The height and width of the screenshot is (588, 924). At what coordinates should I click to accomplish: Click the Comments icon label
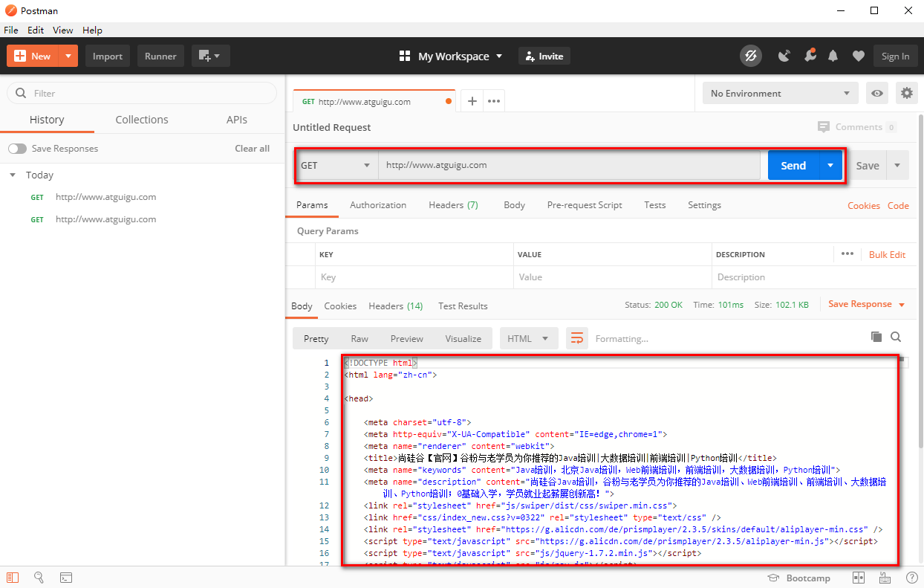[x=823, y=127]
